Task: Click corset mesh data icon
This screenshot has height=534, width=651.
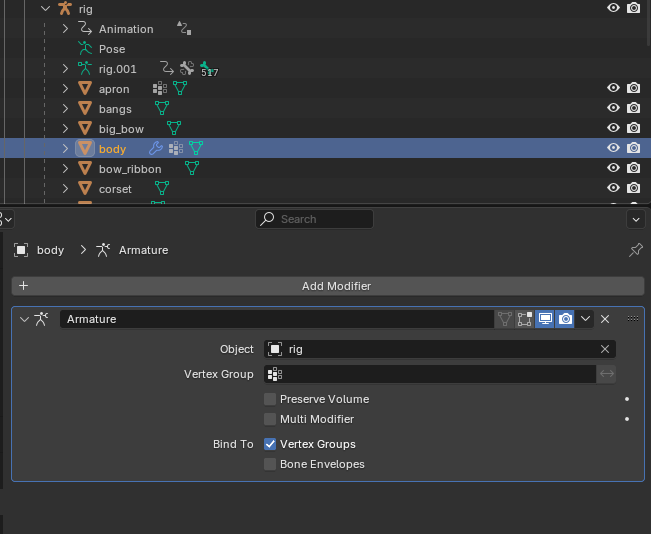Action: (x=162, y=188)
